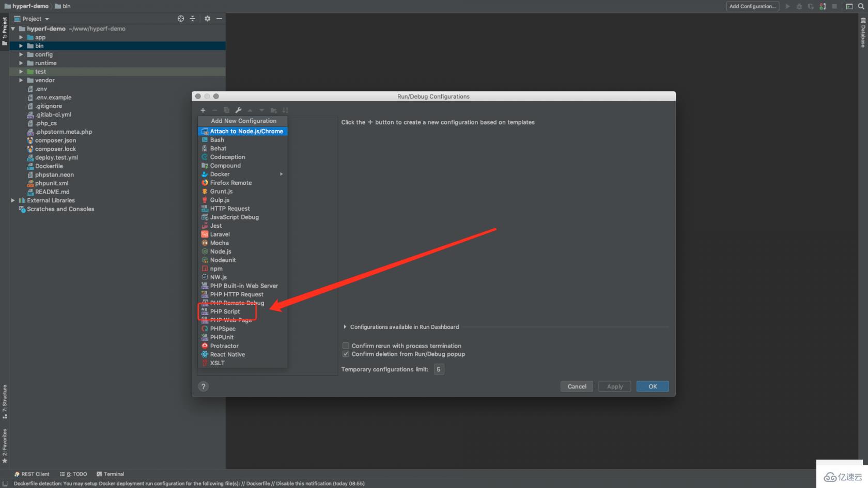
Task: Click the plus Add New Configuration icon
Action: click(203, 110)
